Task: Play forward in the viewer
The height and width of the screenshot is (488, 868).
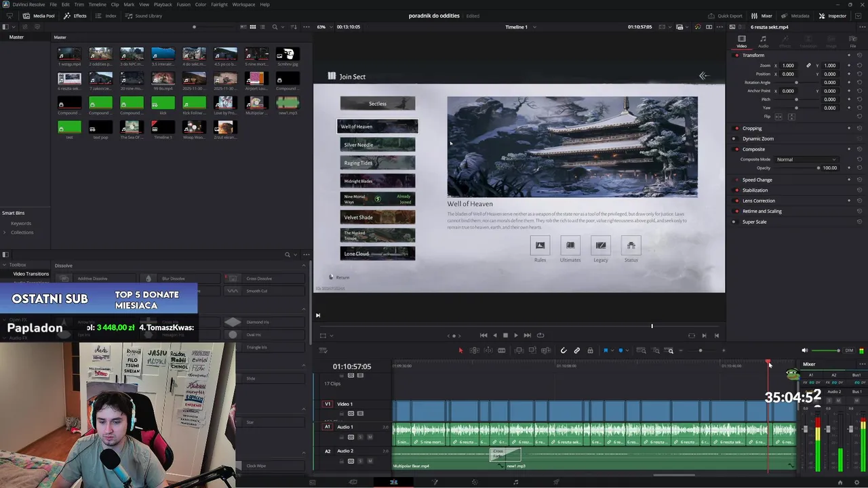Action: 515,335
